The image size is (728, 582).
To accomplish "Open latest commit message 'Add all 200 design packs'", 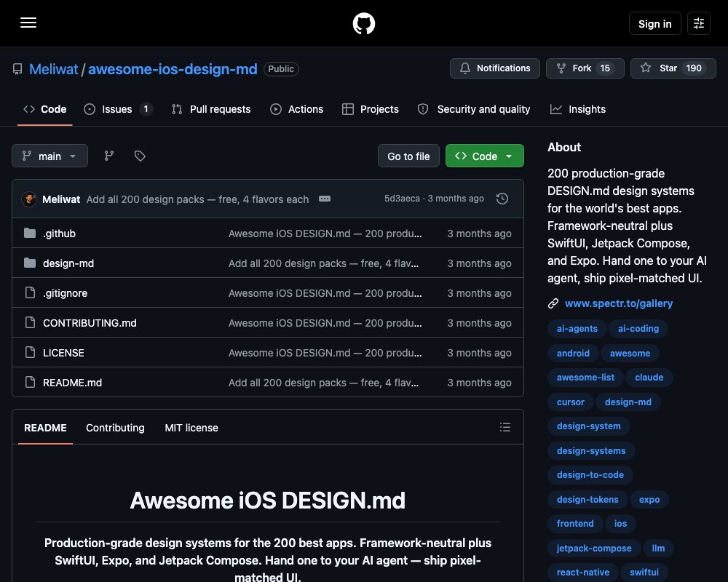I will coord(197,199).
